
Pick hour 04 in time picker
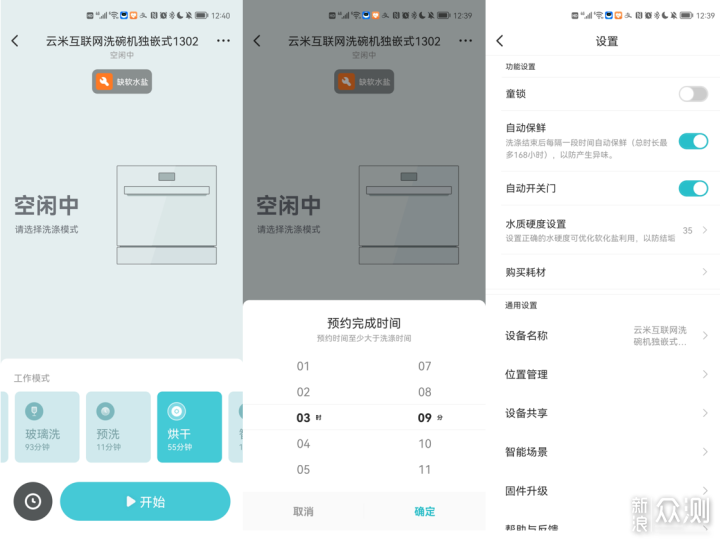303,444
